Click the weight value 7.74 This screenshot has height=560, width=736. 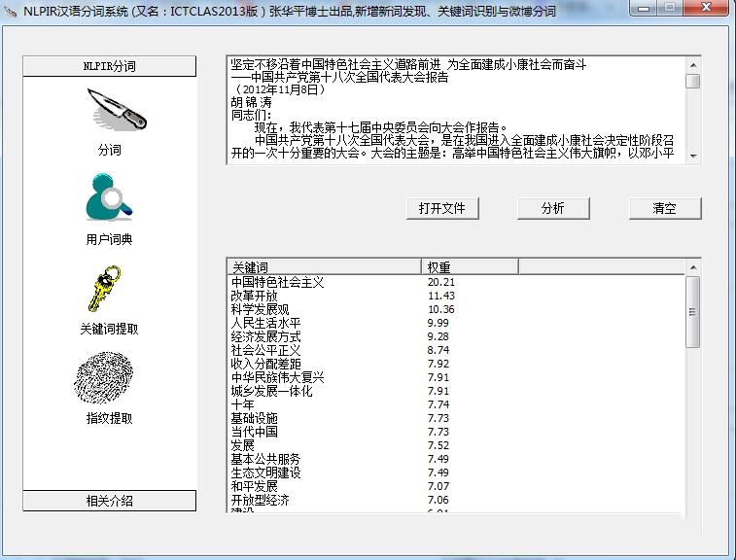click(x=438, y=404)
